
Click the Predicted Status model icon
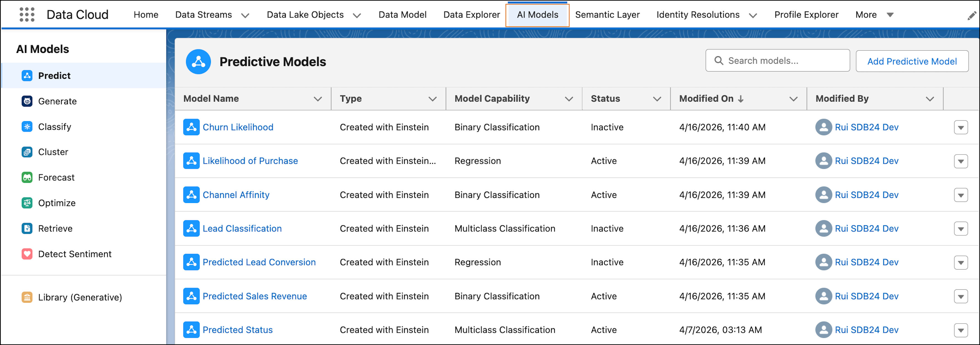(191, 330)
